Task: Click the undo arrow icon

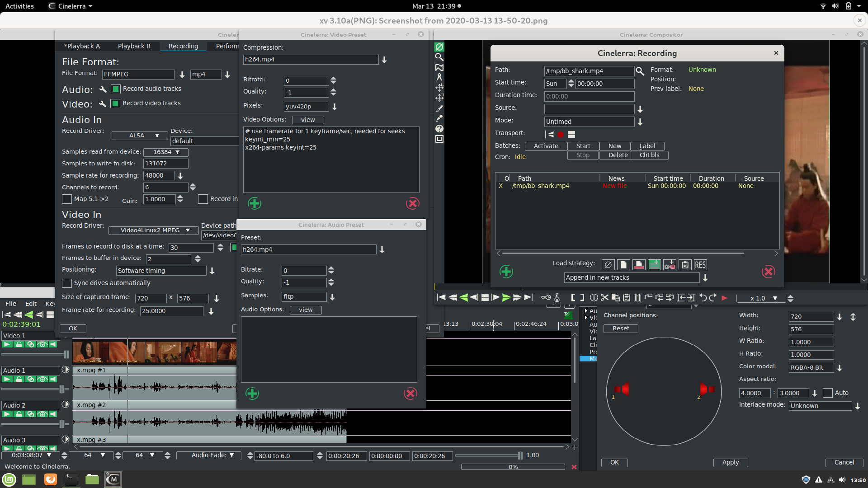Action: 703,298
